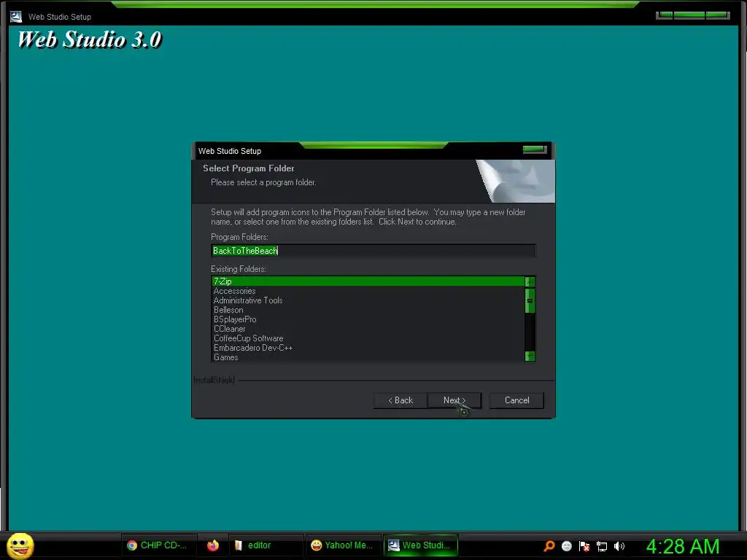Screen dimensions: 747x560
Task: Click scroll down arrow of folders list
Action: pyautogui.click(x=530, y=356)
